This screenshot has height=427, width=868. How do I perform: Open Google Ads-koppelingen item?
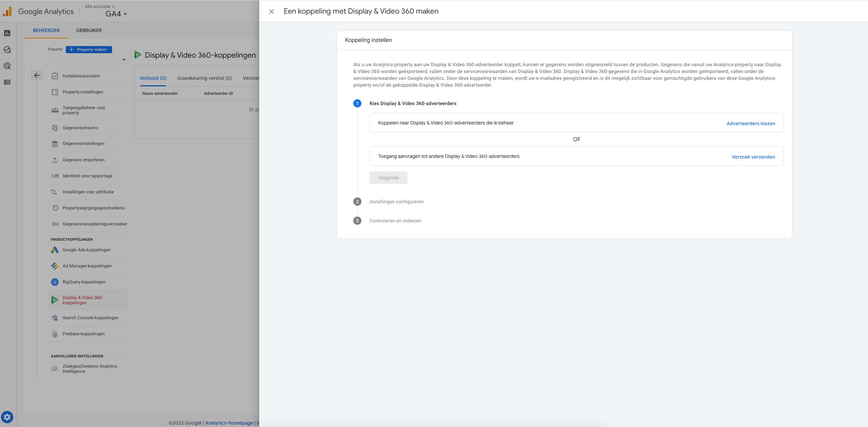pyautogui.click(x=86, y=250)
